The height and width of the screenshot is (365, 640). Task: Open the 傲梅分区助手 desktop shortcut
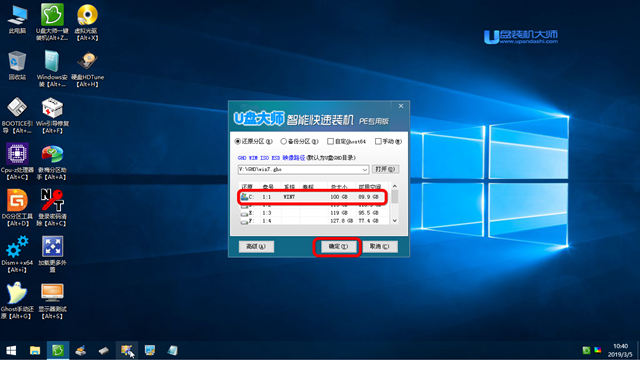(52, 162)
